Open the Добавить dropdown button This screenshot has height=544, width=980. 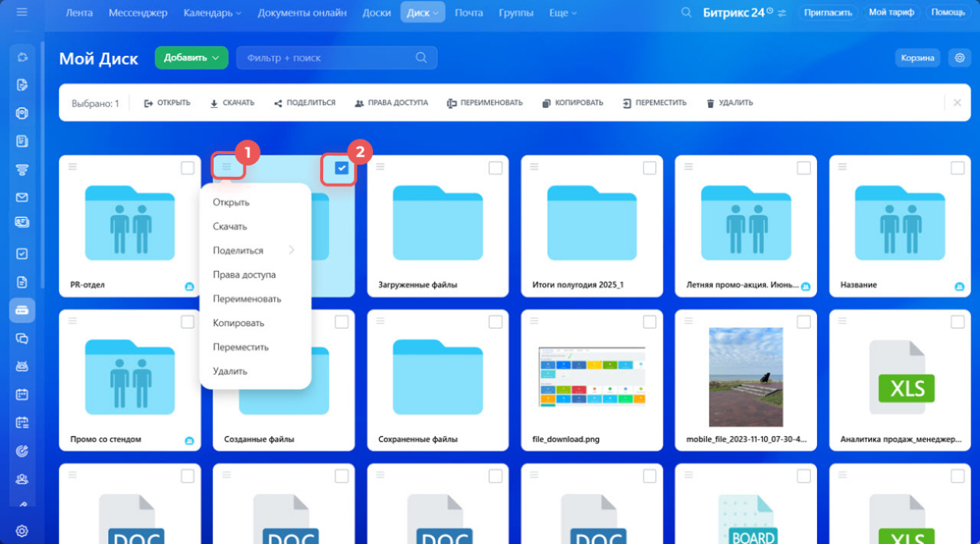pyautogui.click(x=191, y=57)
